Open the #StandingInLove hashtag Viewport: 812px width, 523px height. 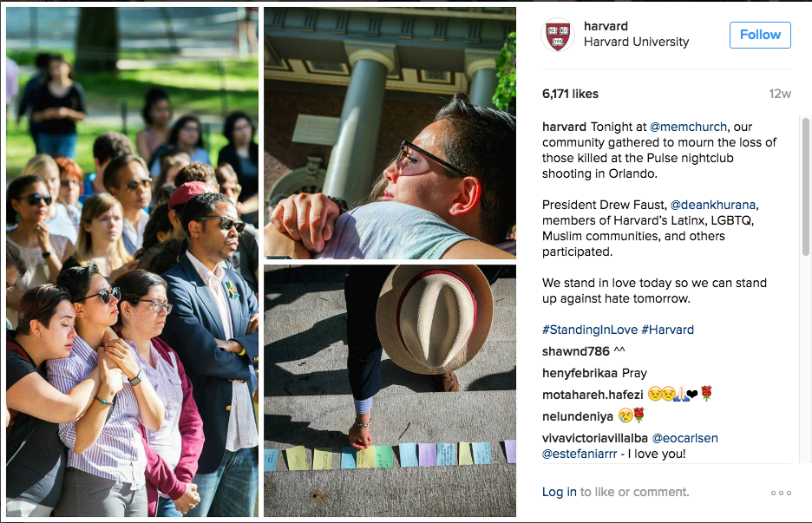click(x=589, y=330)
